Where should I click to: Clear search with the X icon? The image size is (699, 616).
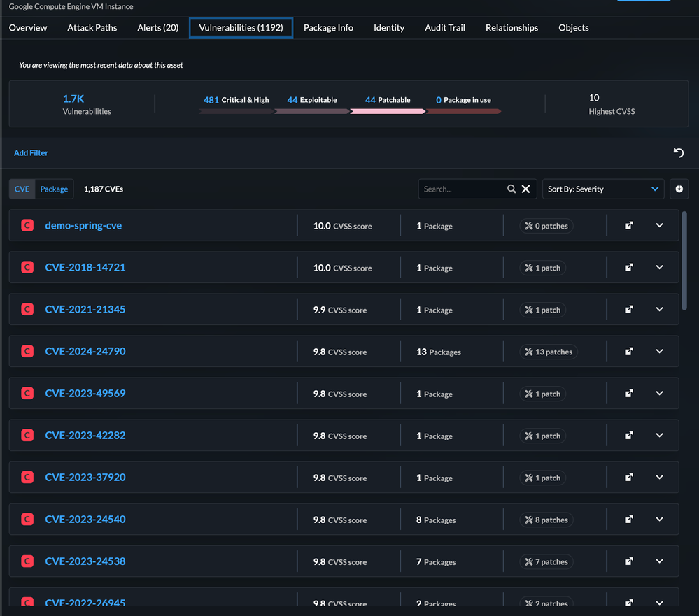526,189
